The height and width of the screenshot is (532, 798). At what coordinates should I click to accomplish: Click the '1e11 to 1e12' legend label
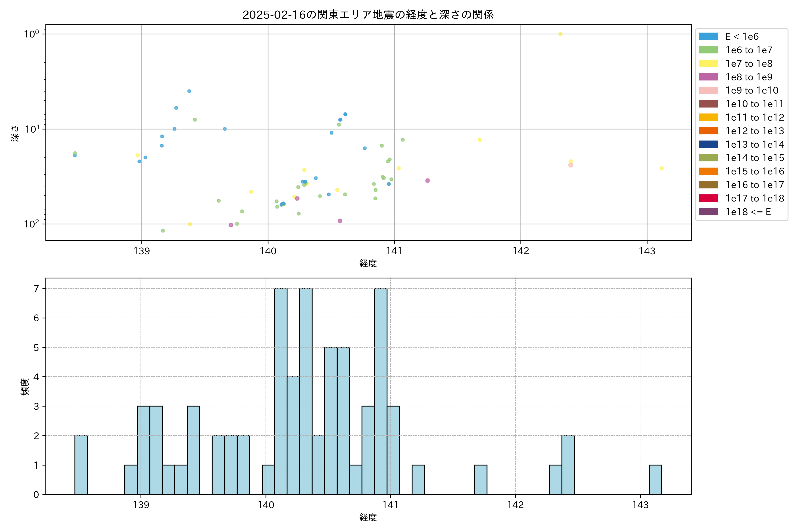pos(755,117)
